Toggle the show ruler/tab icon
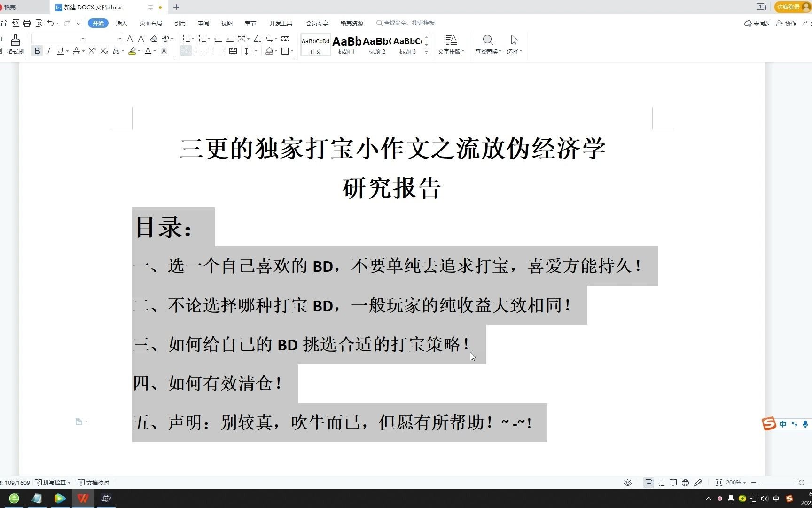The height and width of the screenshot is (508, 812). [x=285, y=39]
